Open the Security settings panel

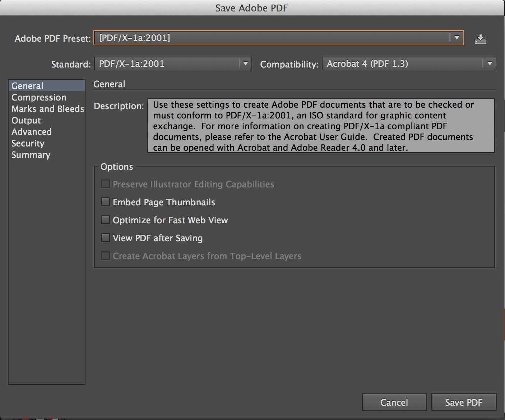[28, 143]
